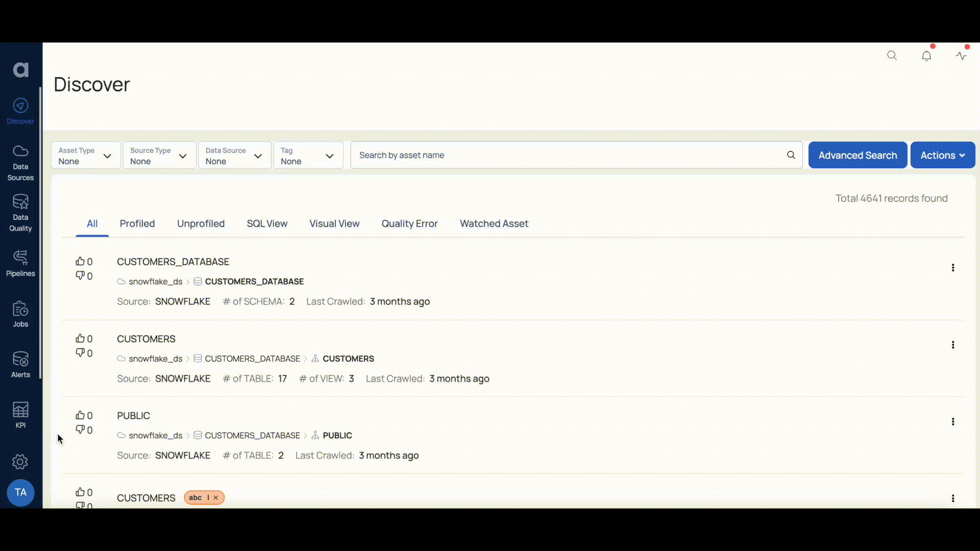980x551 pixels.
Task: Open Jobs in sidebar
Action: pyautogui.click(x=20, y=314)
